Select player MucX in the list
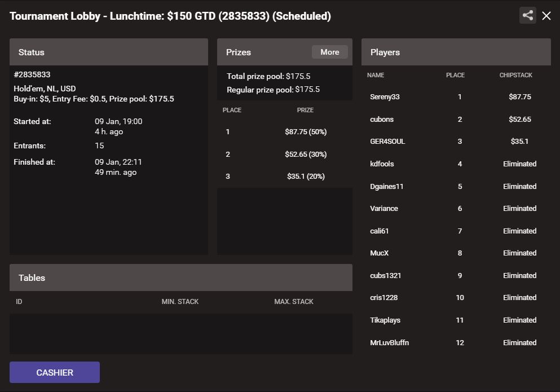The height and width of the screenshot is (392, 560). pos(456,253)
